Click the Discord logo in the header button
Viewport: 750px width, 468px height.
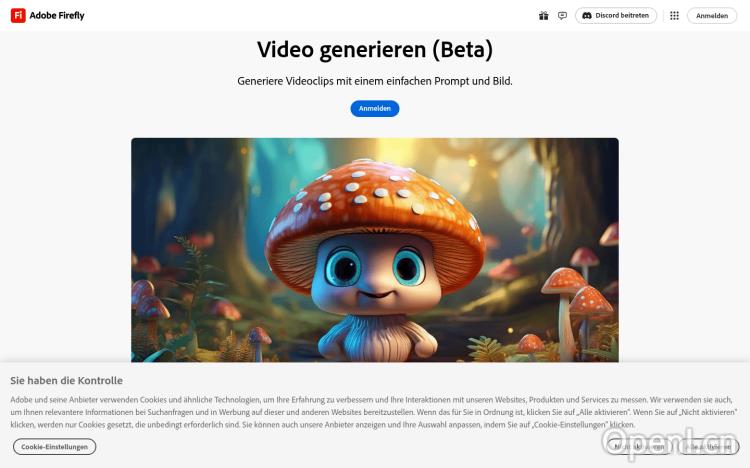(587, 16)
